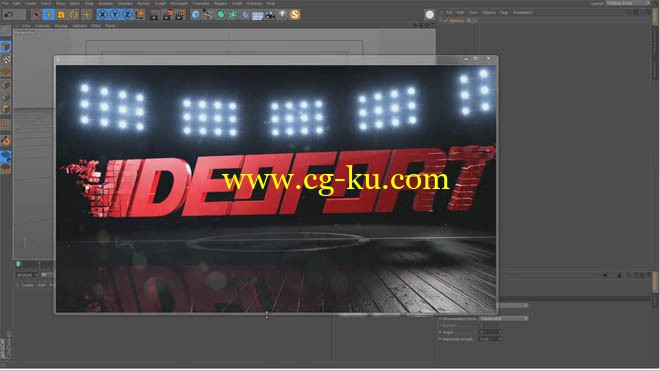Open the MoGraph menu
The image size is (660, 371).
tap(179, 3)
